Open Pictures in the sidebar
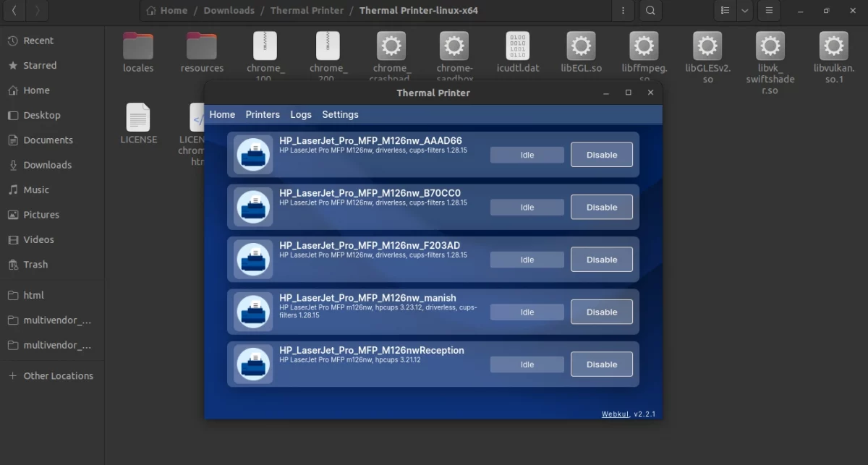 pos(52,215)
